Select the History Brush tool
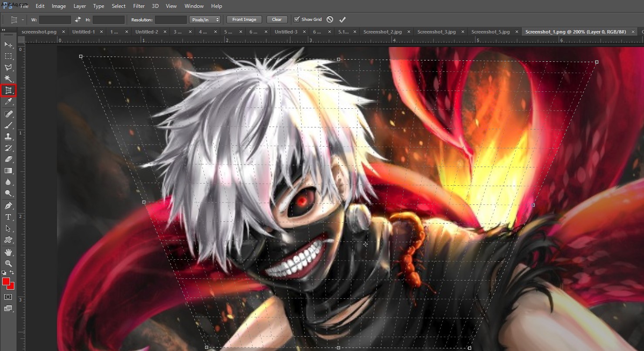Image resolution: width=644 pixels, height=351 pixels. click(8, 148)
